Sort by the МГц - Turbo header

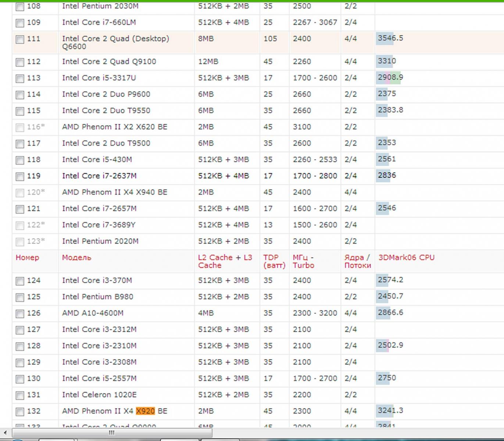303,261
